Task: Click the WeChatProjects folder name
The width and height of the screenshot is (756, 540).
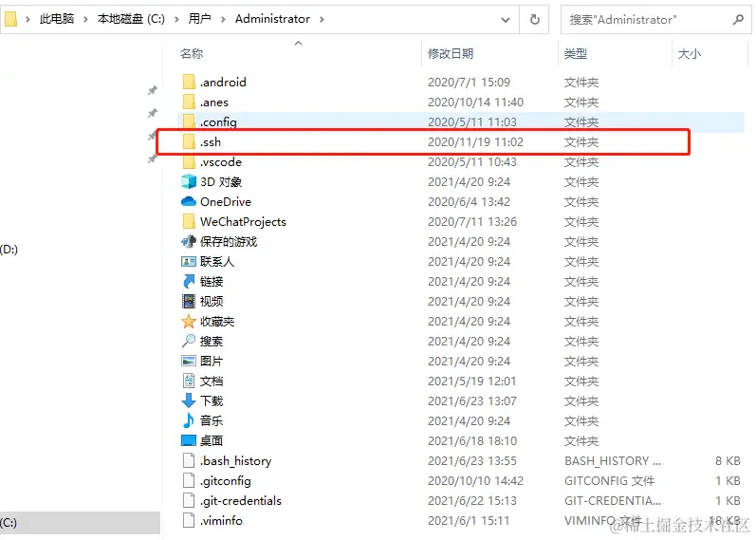Action: (243, 221)
